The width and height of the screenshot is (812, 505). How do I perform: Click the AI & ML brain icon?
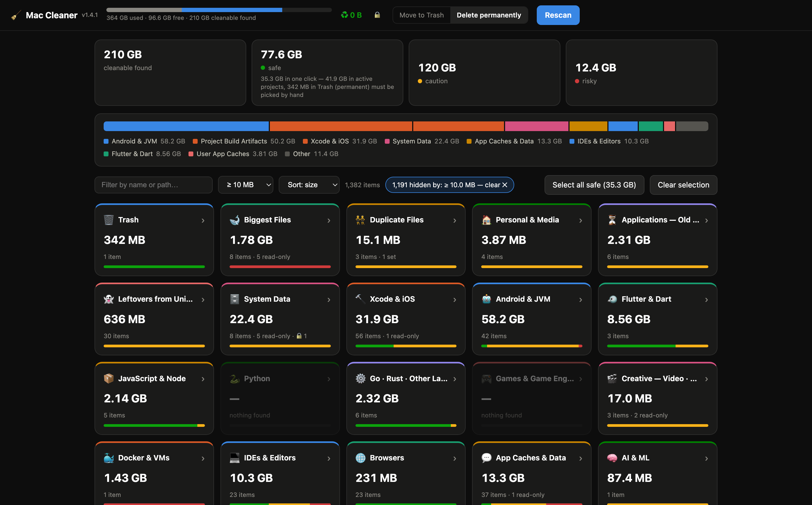point(612,457)
